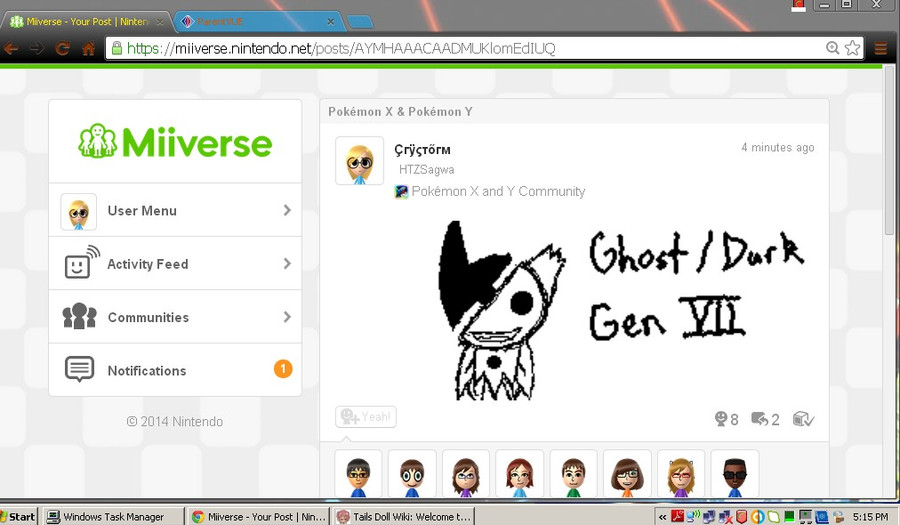
Task: Open the brown-haired Mii in blue shirt
Action: point(412,474)
